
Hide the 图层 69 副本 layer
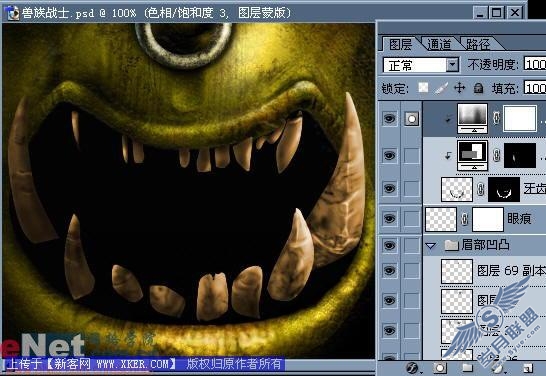click(x=389, y=271)
